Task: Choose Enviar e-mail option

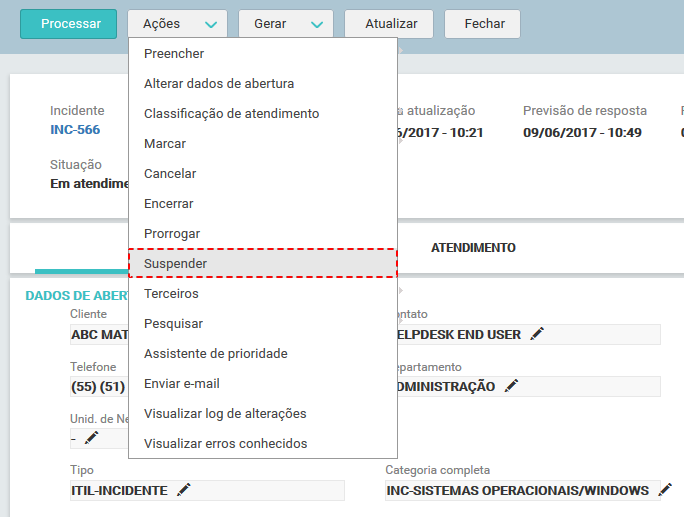Action: click(x=263, y=384)
